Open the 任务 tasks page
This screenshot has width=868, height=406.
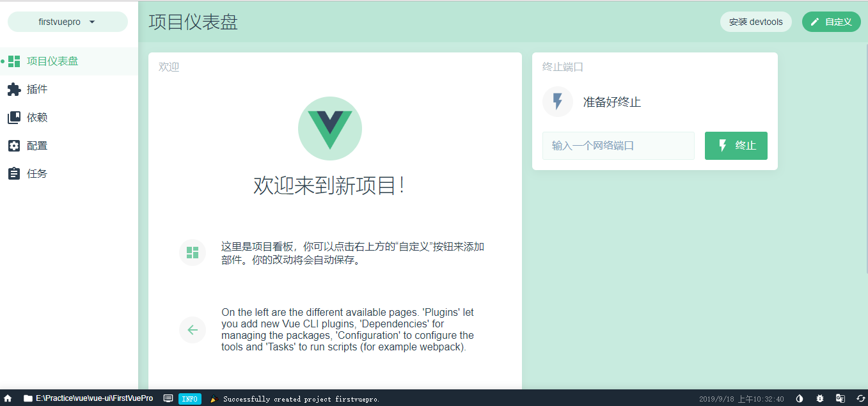[69, 174]
